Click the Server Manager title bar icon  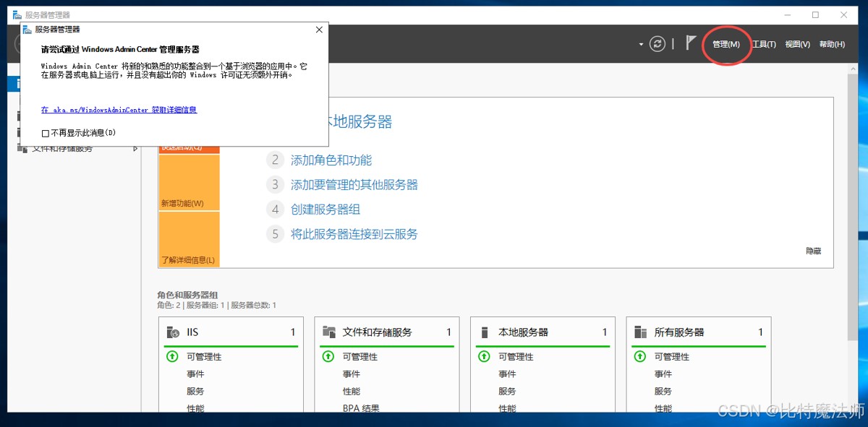click(17, 14)
